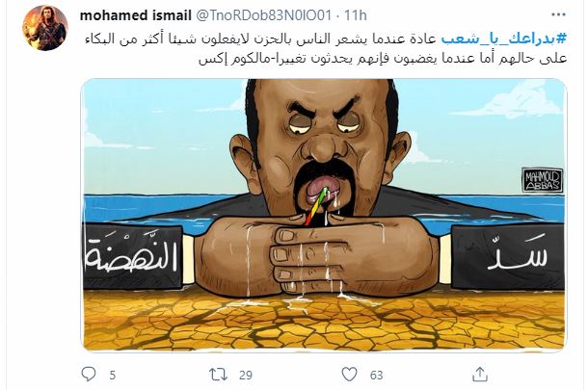The width and height of the screenshot is (588, 390).
Task: Click the cracked dry ground in the cartoon
Action: point(324,323)
